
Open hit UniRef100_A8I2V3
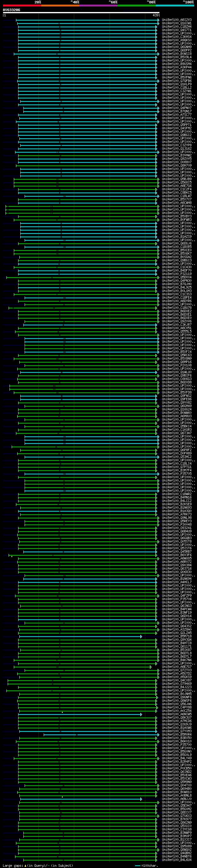click(x=176, y=20)
